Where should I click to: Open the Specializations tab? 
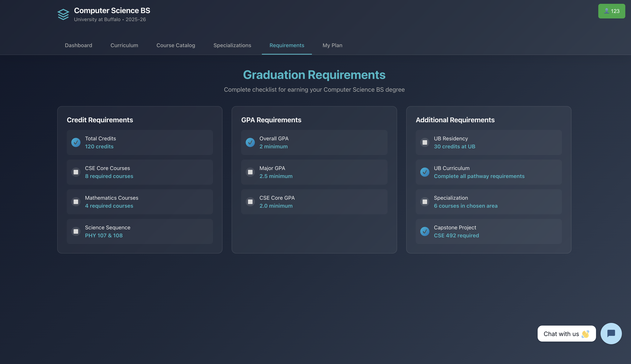click(x=232, y=45)
